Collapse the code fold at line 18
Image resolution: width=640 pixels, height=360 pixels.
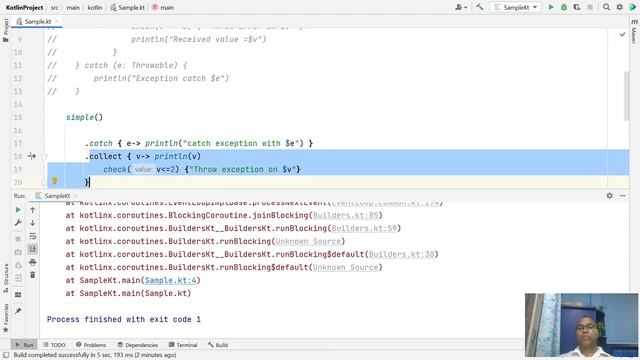pyautogui.click(x=44, y=156)
